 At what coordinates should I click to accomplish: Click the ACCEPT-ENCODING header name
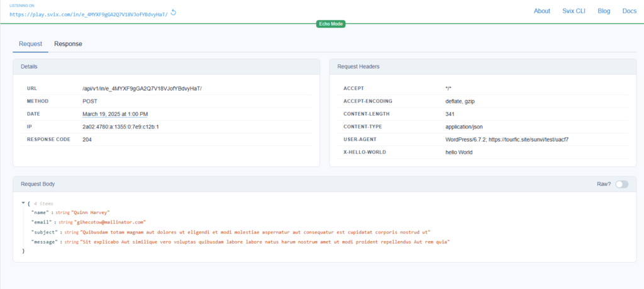[368, 101]
